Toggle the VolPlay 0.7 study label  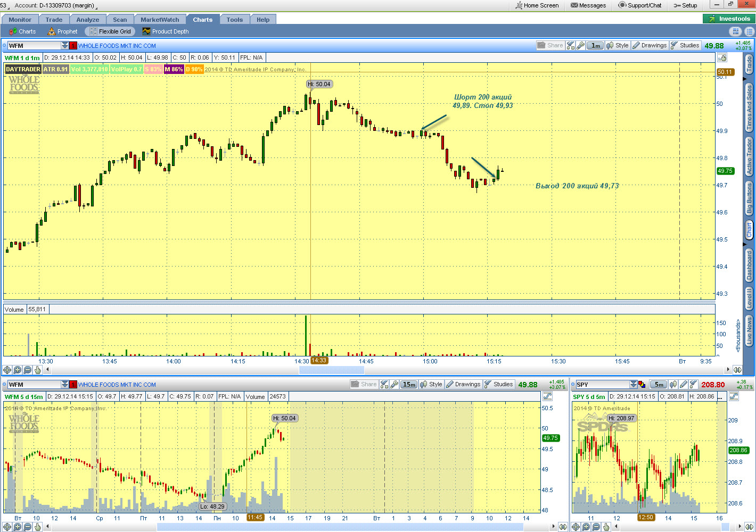[127, 69]
